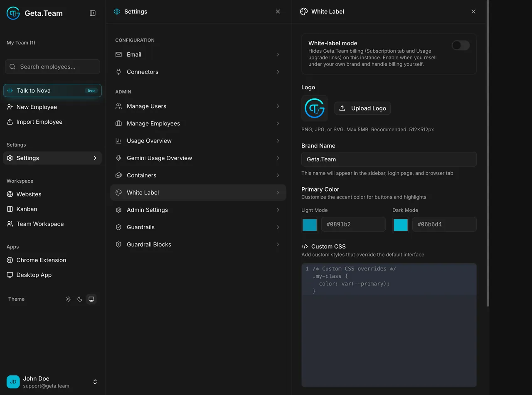
Task: Click the microphone icon for Gemini Usage Overview
Action: point(118,158)
